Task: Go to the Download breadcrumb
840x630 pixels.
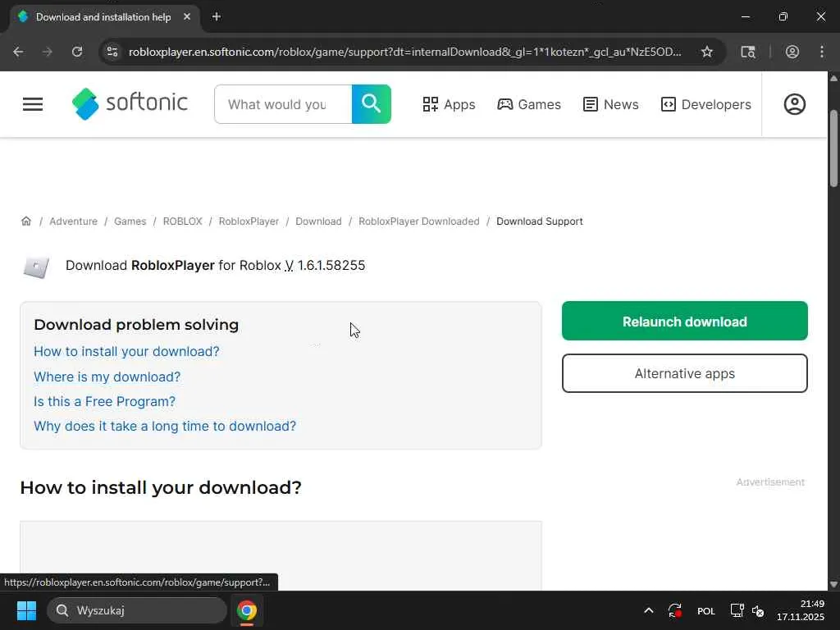Action: pyautogui.click(x=319, y=221)
